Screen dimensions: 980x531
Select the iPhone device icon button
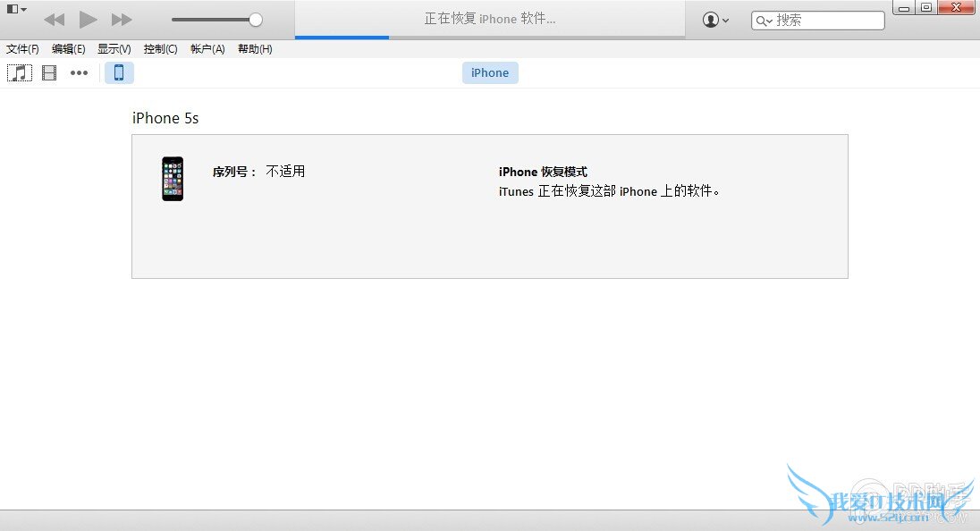coord(119,73)
